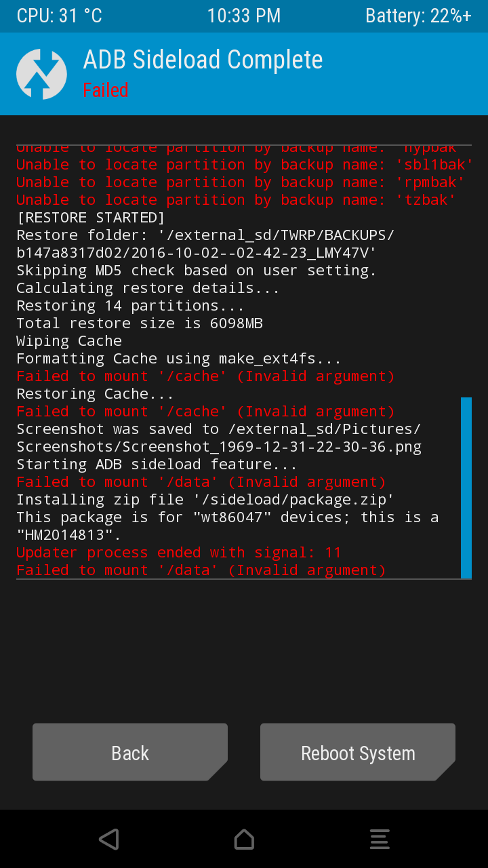Tap the CPU temperature readout
The width and height of the screenshot is (488, 868).
(60, 16)
